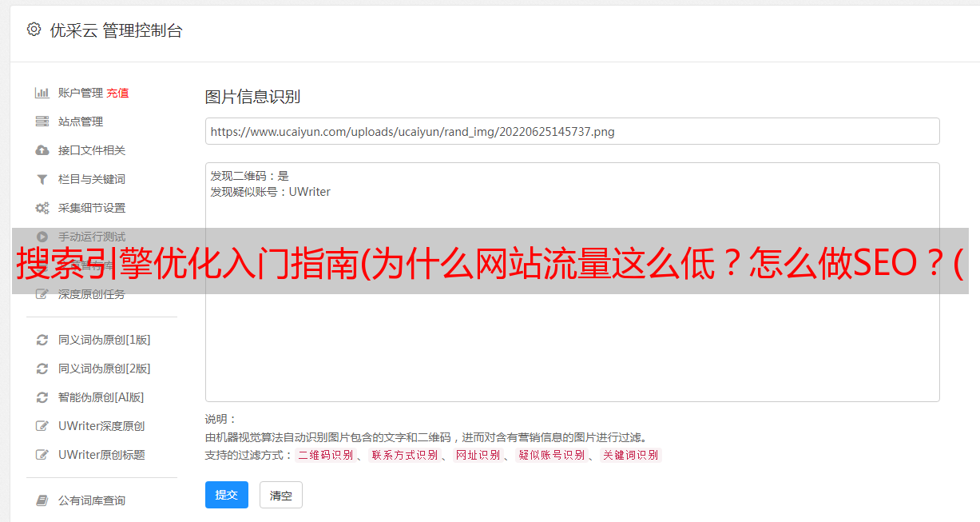Open UWriter原创标题 menu item
This screenshot has width=980, height=522.
click(x=101, y=455)
